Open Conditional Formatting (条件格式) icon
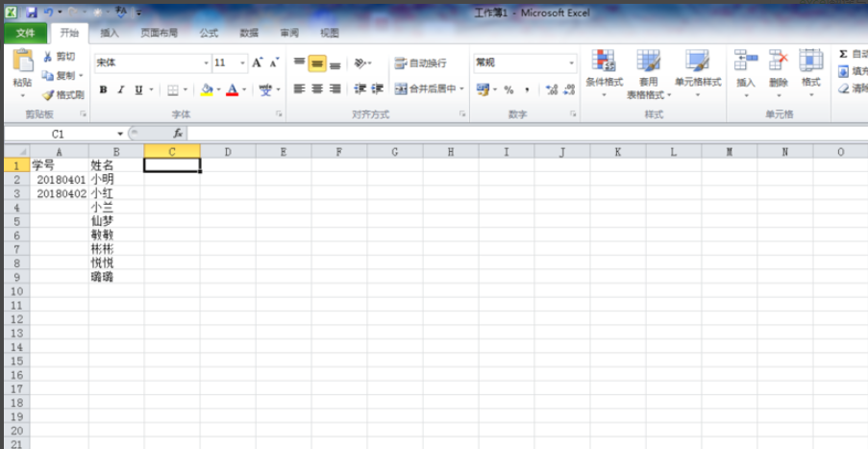The height and width of the screenshot is (449, 868). (x=604, y=62)
